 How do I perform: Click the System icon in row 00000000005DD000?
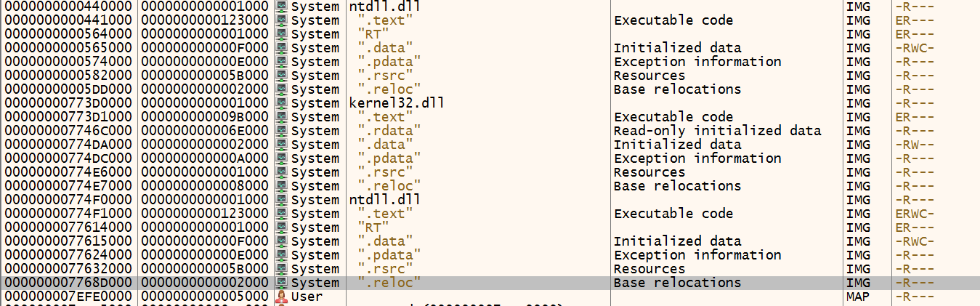point(282,89)
